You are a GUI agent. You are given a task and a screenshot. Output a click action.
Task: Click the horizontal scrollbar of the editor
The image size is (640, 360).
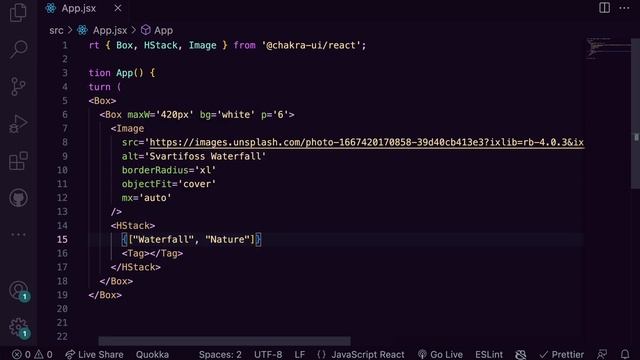tap(224, 341)
